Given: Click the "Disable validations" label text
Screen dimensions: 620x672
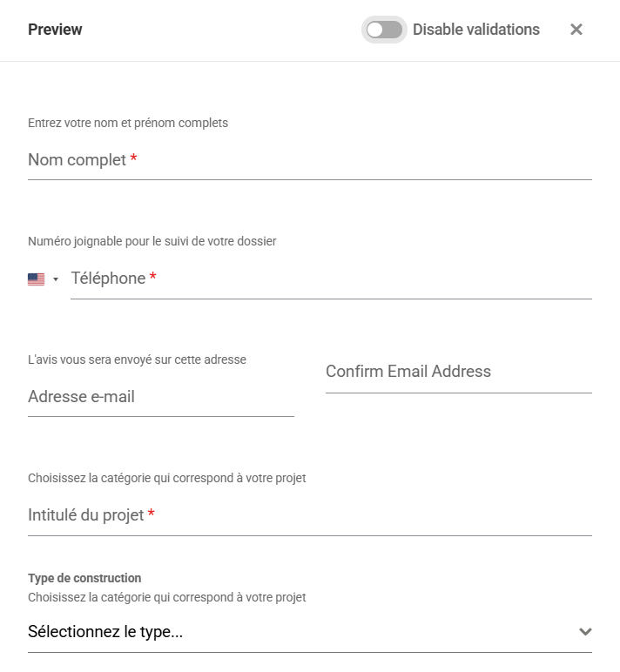Looking at the screenshot, I should (x=475, y=30).
